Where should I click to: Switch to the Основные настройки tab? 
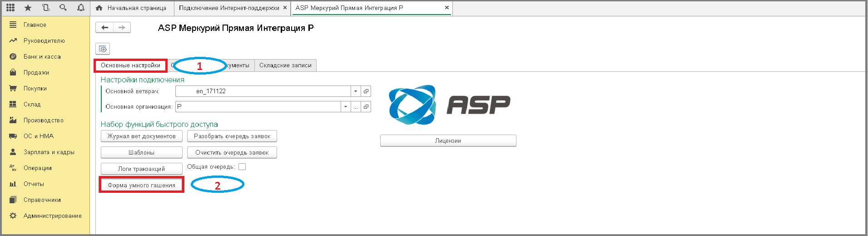click(x=130, y=65)
